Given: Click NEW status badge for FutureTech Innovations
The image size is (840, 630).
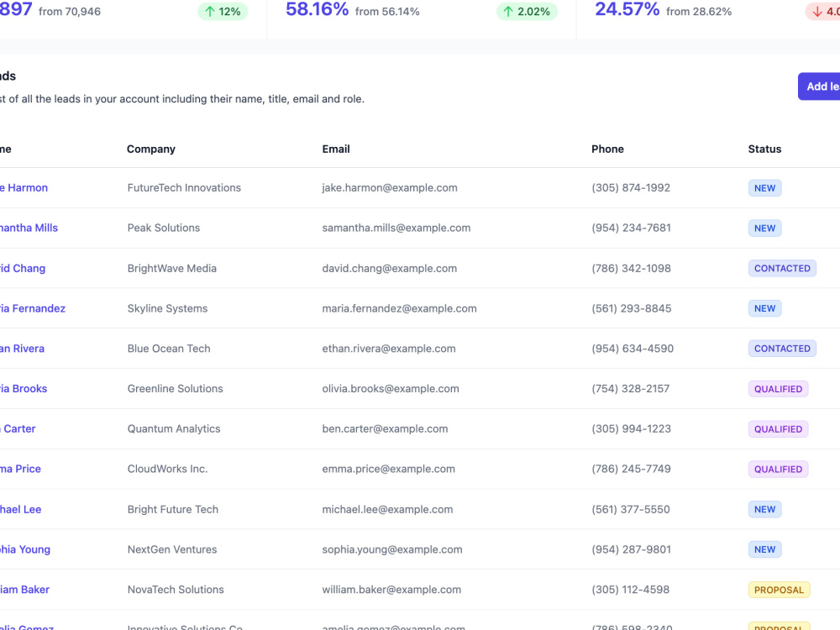Looking at the screenshot, I should [x=764, y=188].
